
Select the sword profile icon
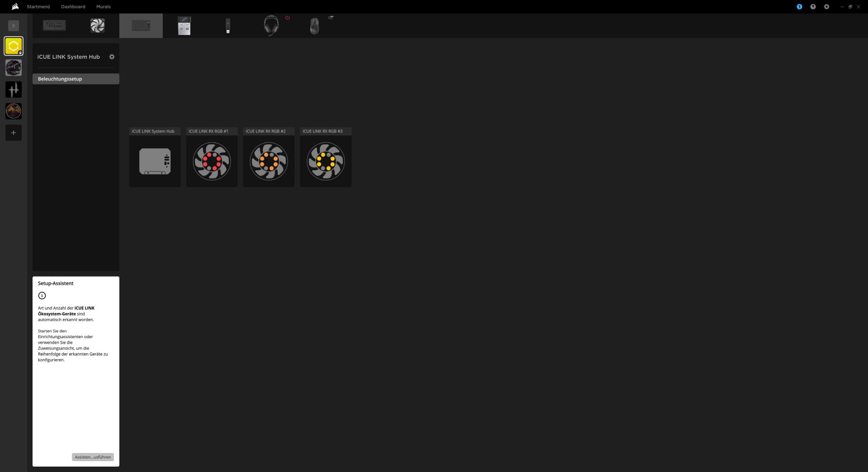pyautogui.click(x=14, y=90)
